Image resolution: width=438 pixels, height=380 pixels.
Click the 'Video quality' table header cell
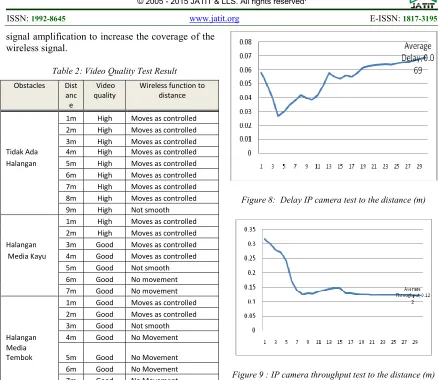pos(105,95)
